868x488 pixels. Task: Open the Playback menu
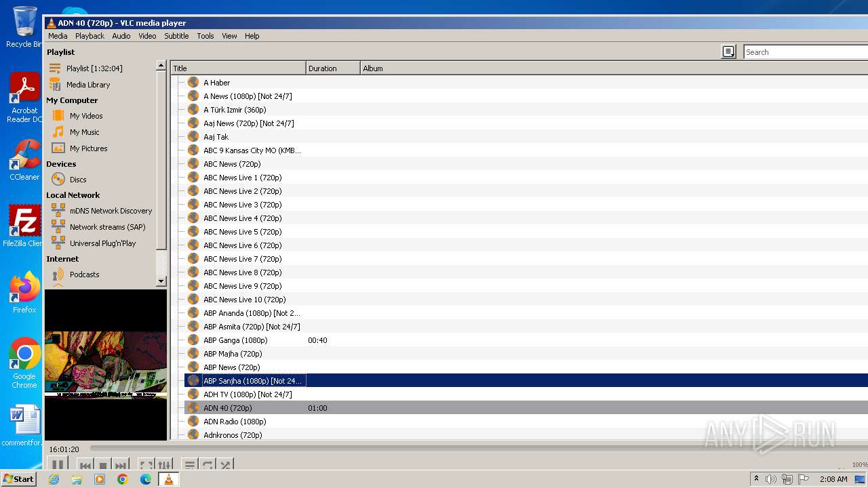coord(90,36)
